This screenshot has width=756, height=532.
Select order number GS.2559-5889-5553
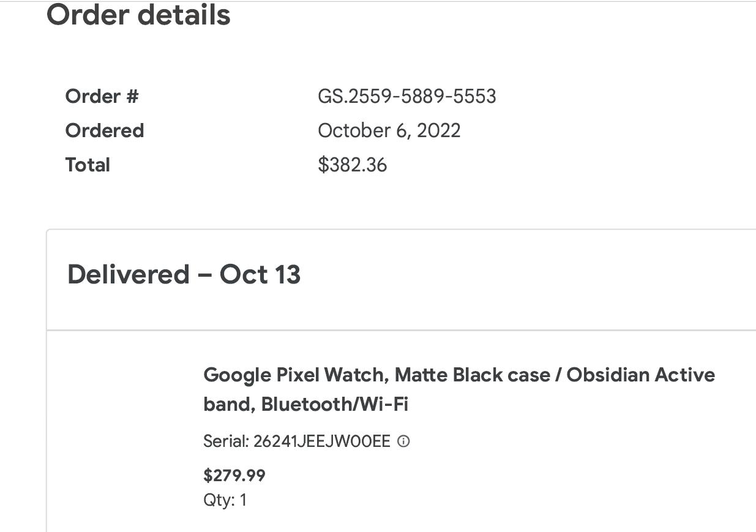[406, 96]
